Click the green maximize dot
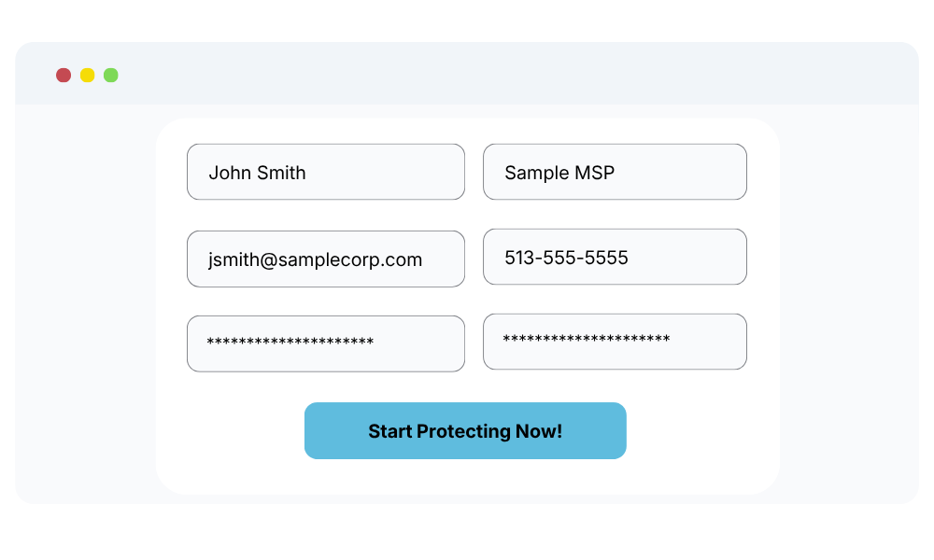 pos(111,75)
